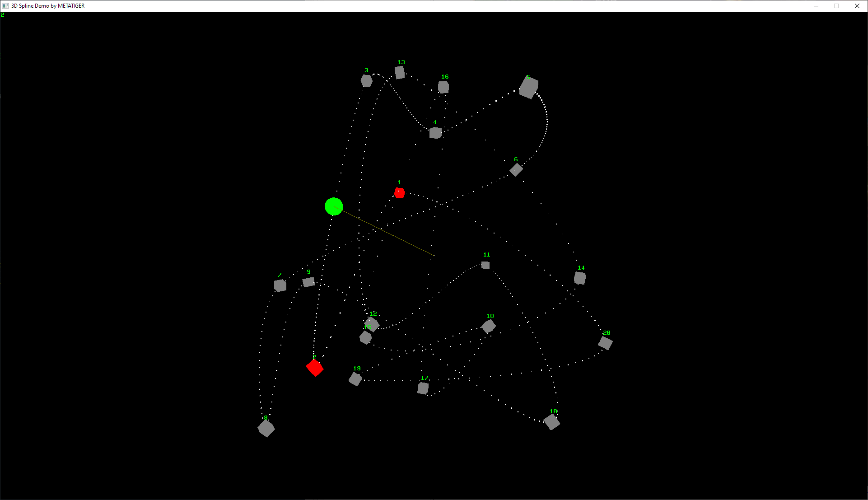The height and width of the screenshot is (500, 868).
Task: Click the green sphere on the spline
Action: tap(334, 206)
